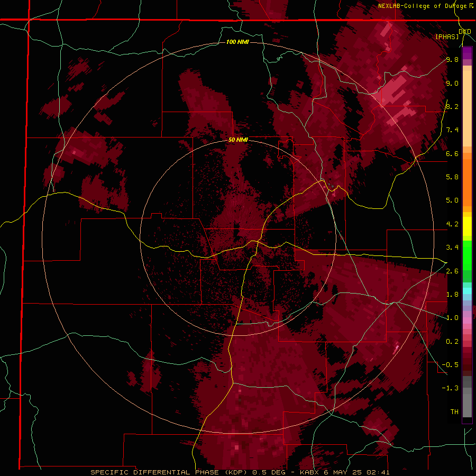
Task: Click the light peach segment of the color bar
Action: 467,108
